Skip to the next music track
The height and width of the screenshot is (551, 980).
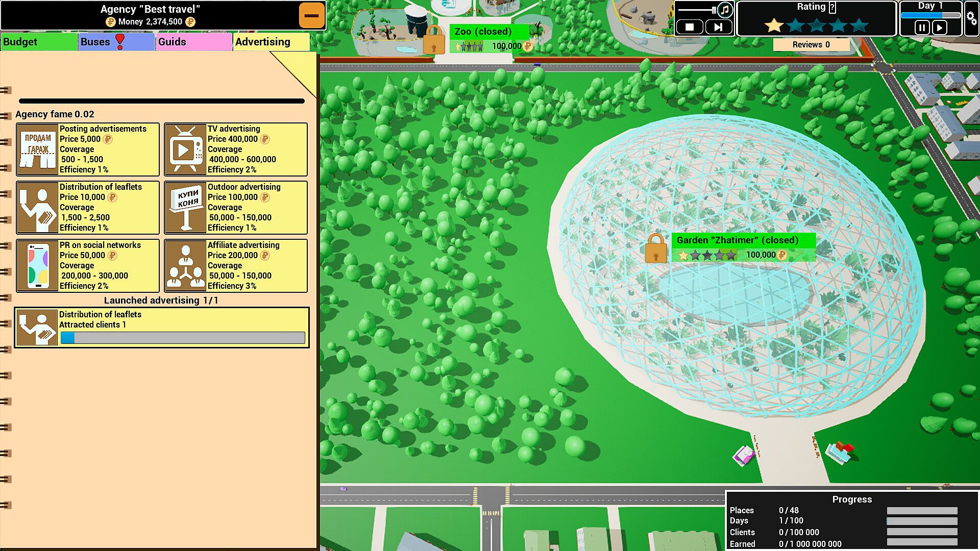[x=718, y=27]
